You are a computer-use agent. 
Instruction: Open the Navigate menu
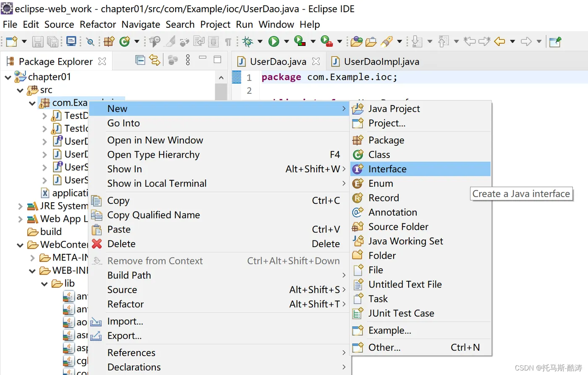pyautogui.click(x=141, y=24)
